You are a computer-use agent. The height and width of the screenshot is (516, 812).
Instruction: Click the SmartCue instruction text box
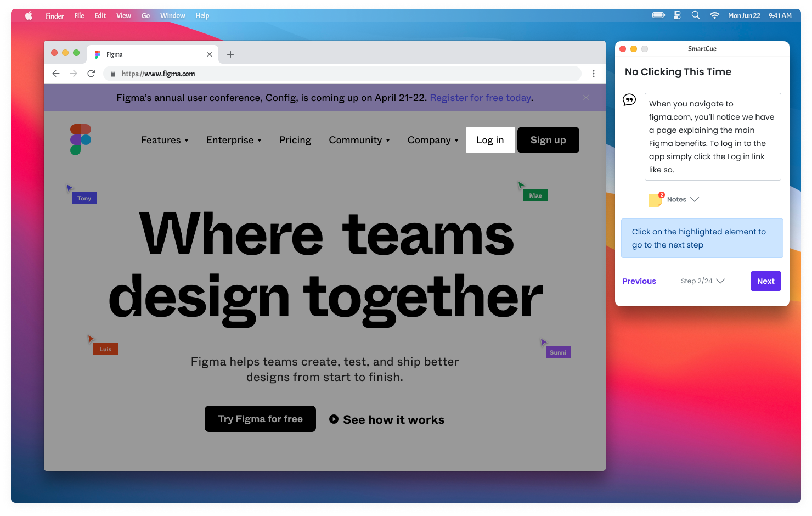click(713, 137)
